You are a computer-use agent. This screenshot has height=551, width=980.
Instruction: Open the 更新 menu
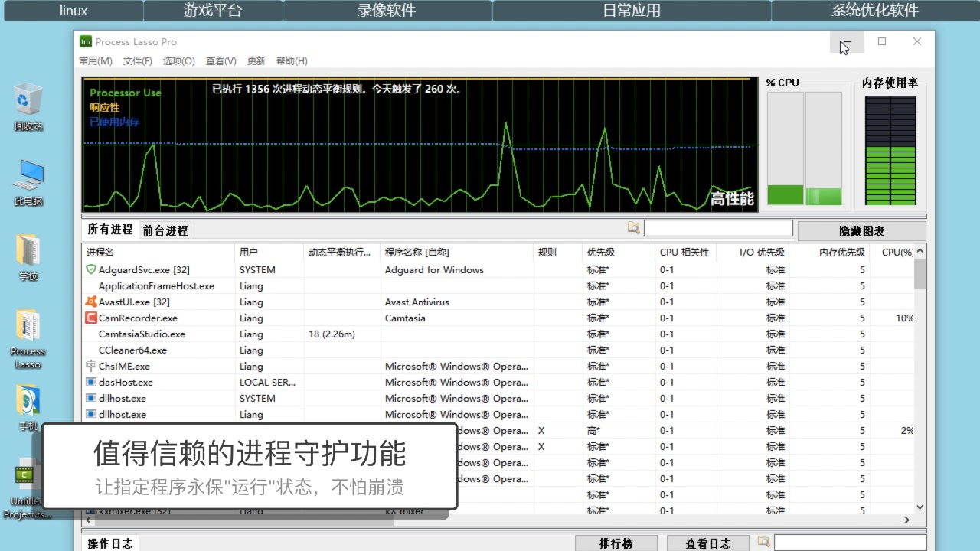(x=256, y=61)
